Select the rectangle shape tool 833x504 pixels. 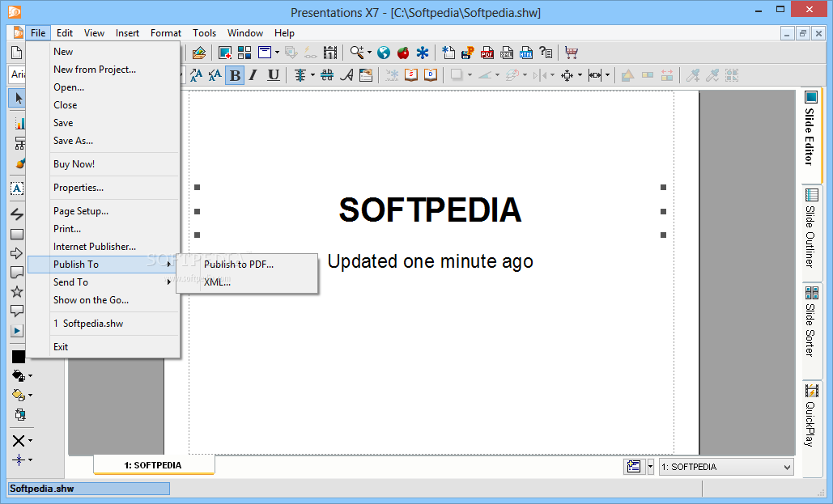(x=17, y=235)
